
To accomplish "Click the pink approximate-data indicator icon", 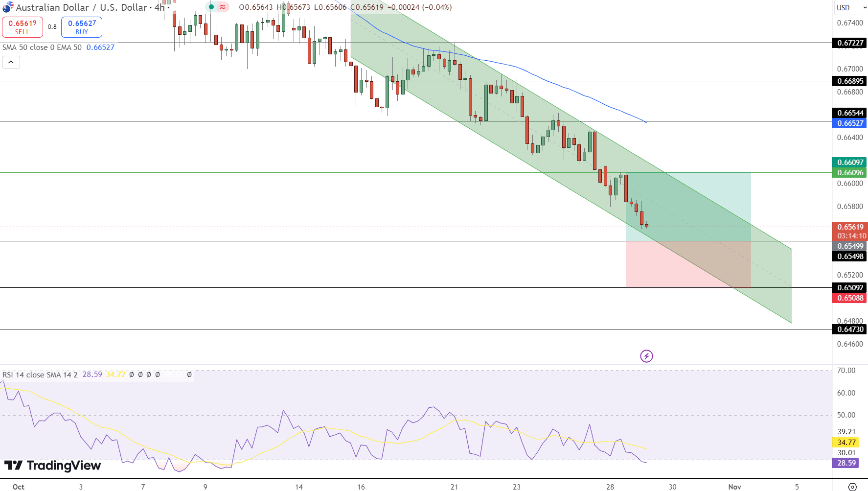I will click(223, 7).
